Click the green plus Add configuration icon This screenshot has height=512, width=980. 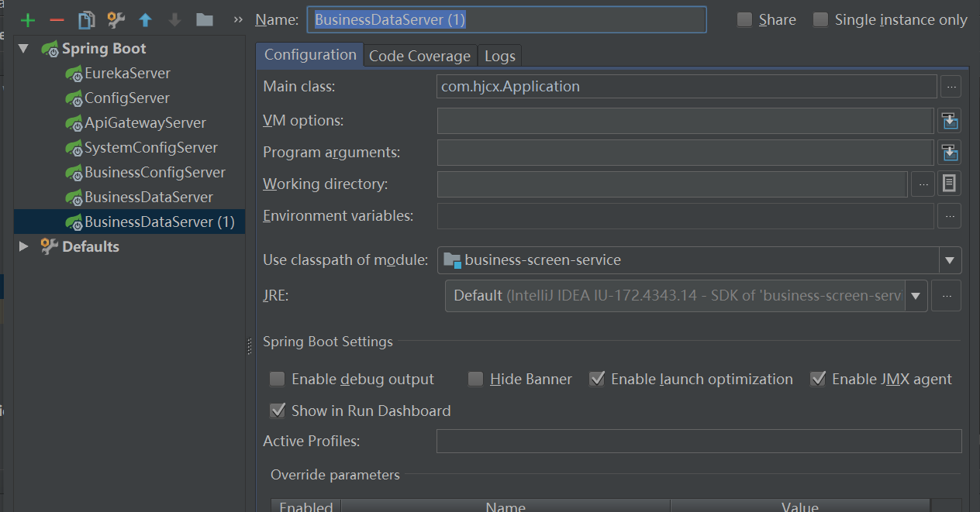[28, 20]
